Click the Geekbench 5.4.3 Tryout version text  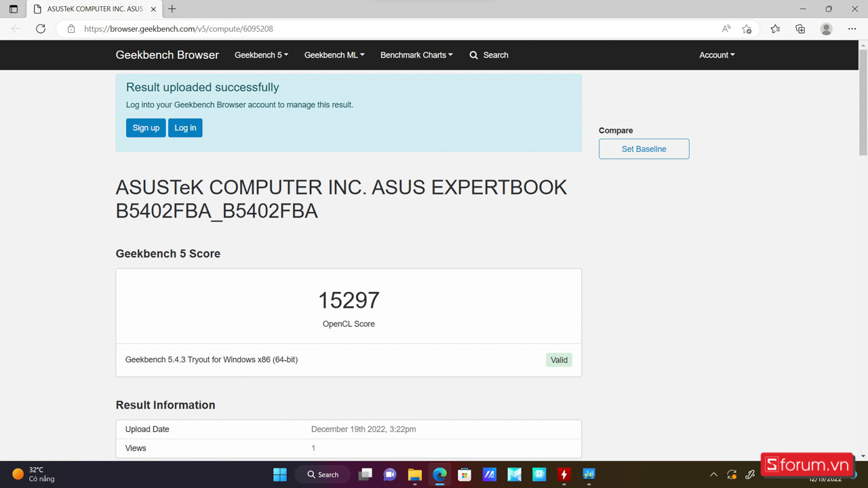pyautogui.click(x=212, y=360)
